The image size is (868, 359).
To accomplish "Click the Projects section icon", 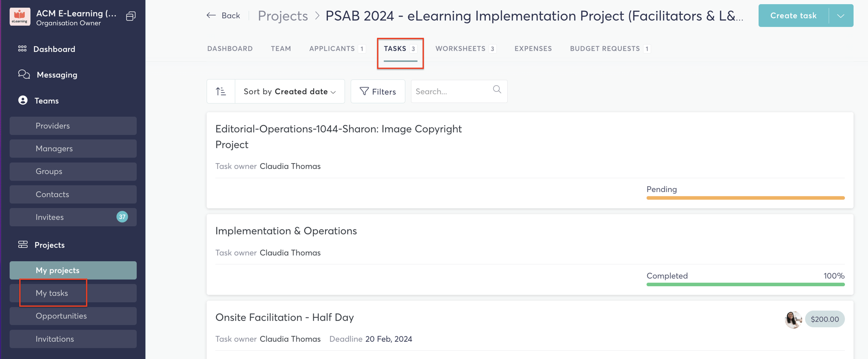I will pos(23,245).
